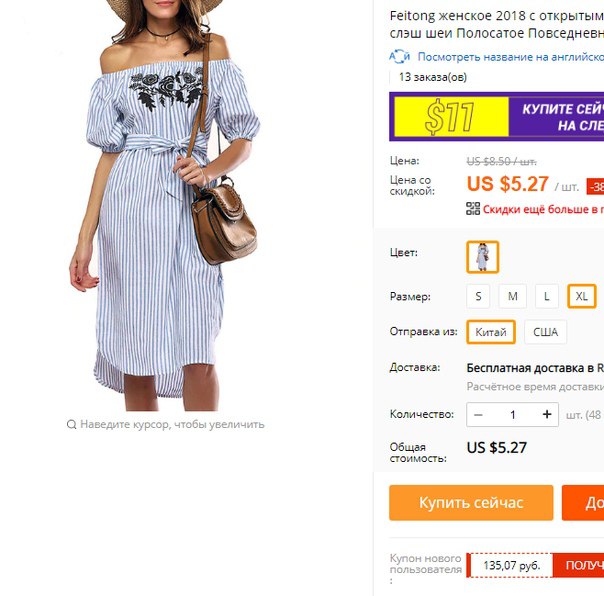Select shipping from Китай
This screenshot has height=596, width=604.
[x=491, y=332]
